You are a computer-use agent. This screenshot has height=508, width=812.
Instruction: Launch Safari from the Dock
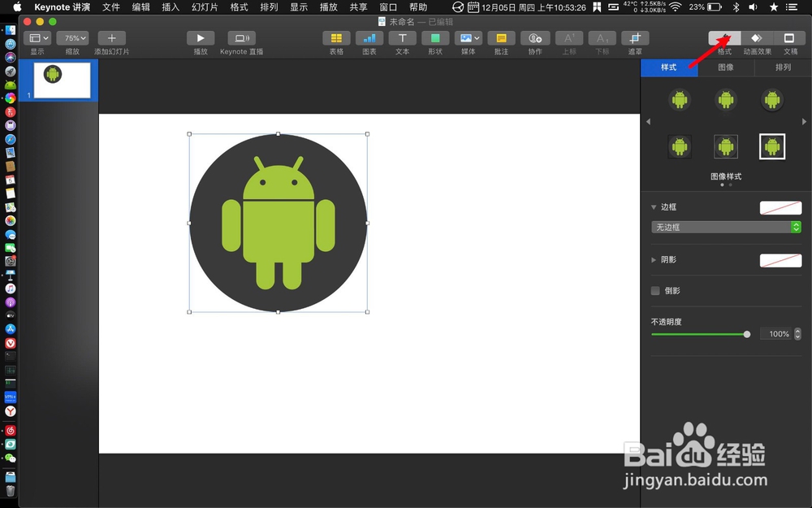click(x=11, y=140)
